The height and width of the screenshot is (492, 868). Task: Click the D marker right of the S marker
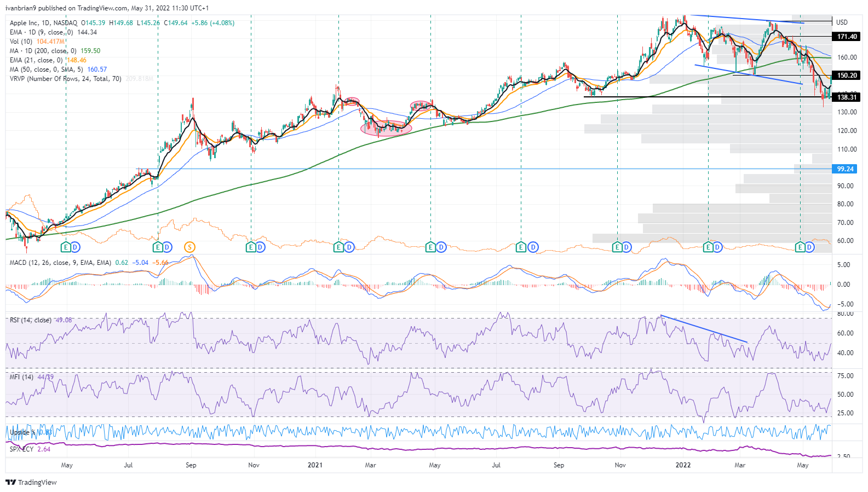point(261,247)
